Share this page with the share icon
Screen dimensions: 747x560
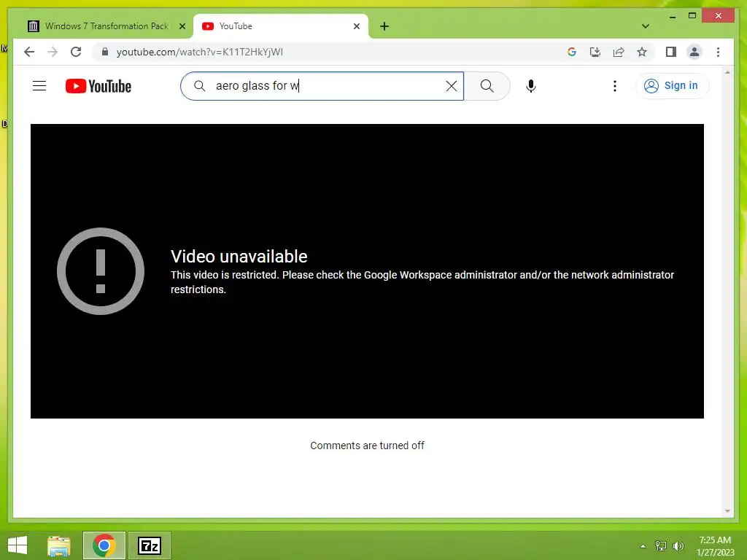(619, 52)
